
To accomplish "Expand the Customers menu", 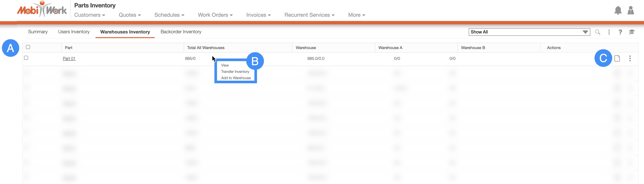I will (x=90, y=15).
